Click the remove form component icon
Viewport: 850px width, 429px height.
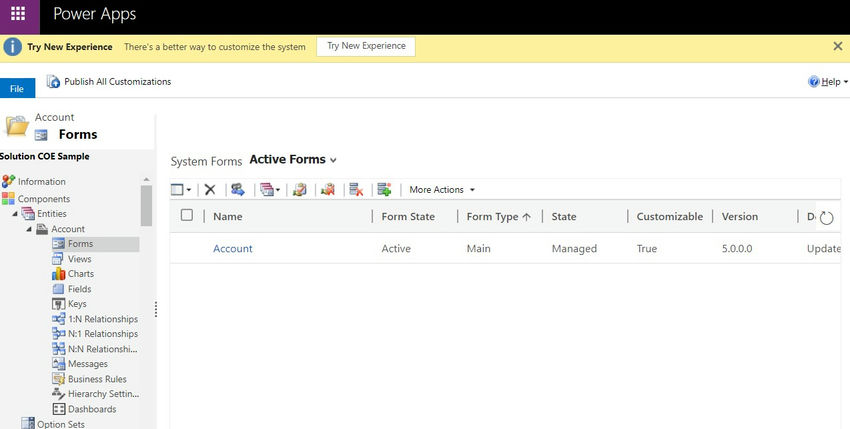356,189
